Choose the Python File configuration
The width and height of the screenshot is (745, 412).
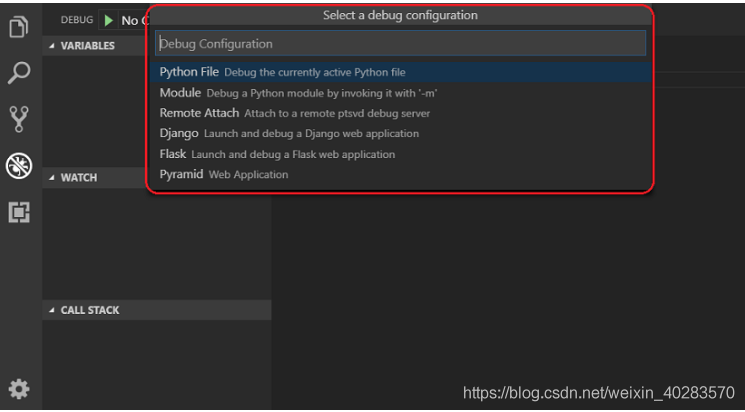point(189,72)
